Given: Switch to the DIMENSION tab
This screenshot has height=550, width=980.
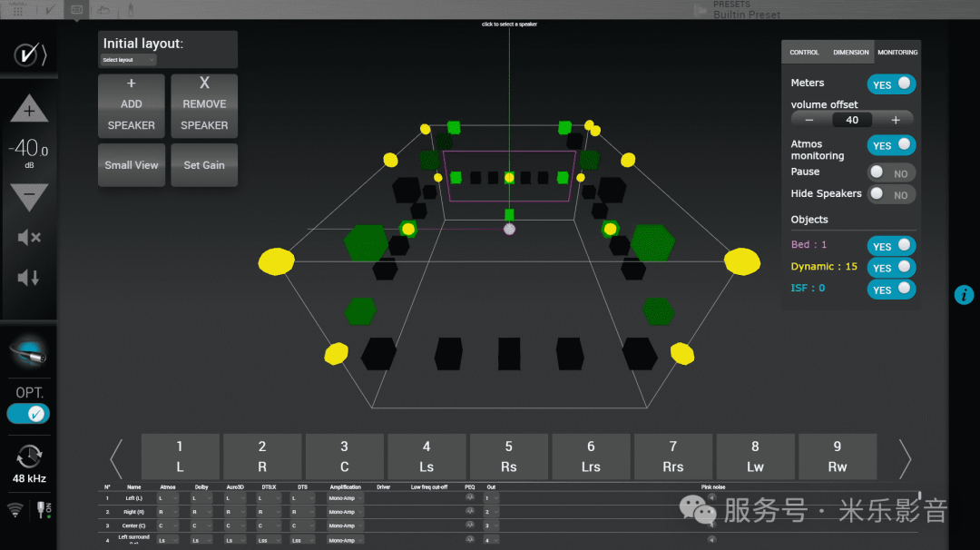Looking at the screenshot, I should pos(851,53).
